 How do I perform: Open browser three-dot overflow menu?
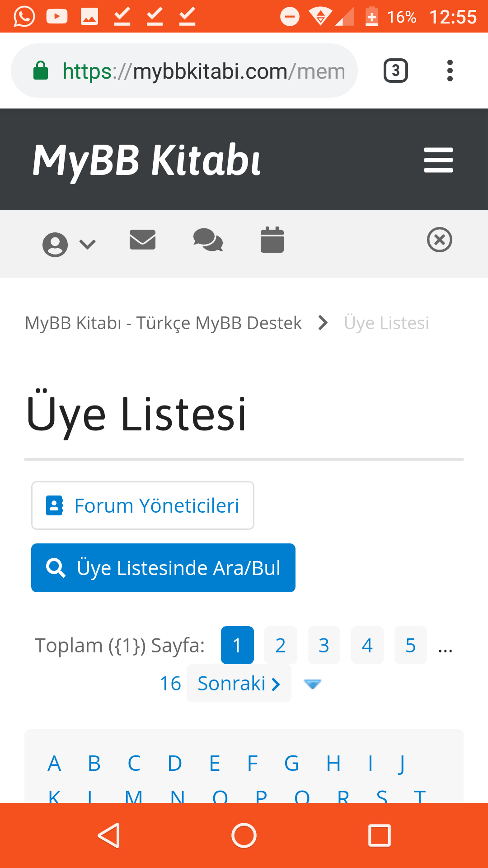coord(450,71)
